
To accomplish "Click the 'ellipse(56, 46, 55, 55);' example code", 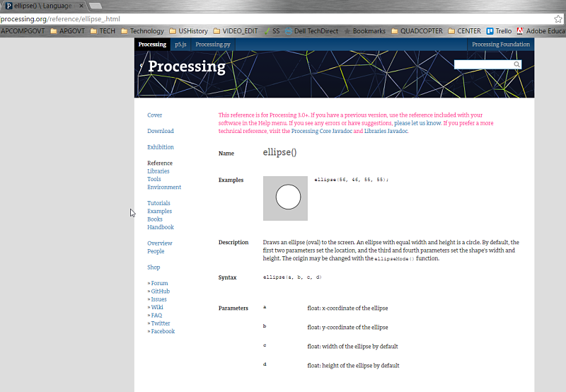I will click(351, 180).
